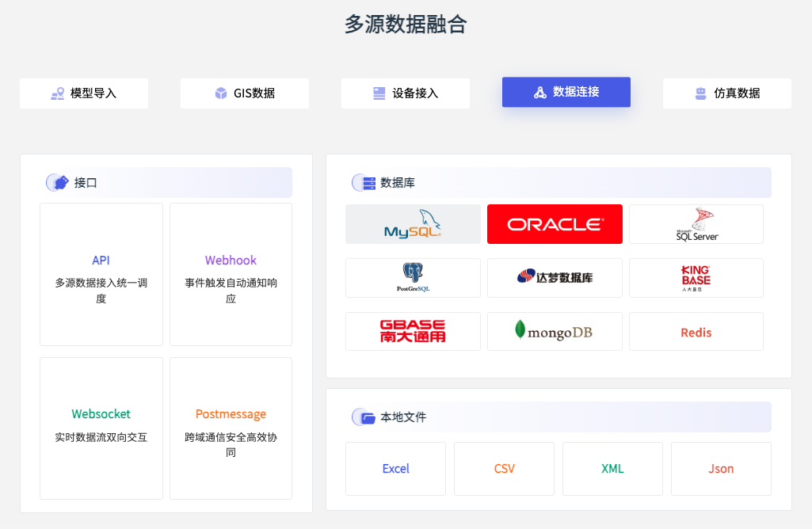The height and width of the screenshot is (529, 812).
Task: Click the robot icon in 仿真数据
Action: pos(700,93)
